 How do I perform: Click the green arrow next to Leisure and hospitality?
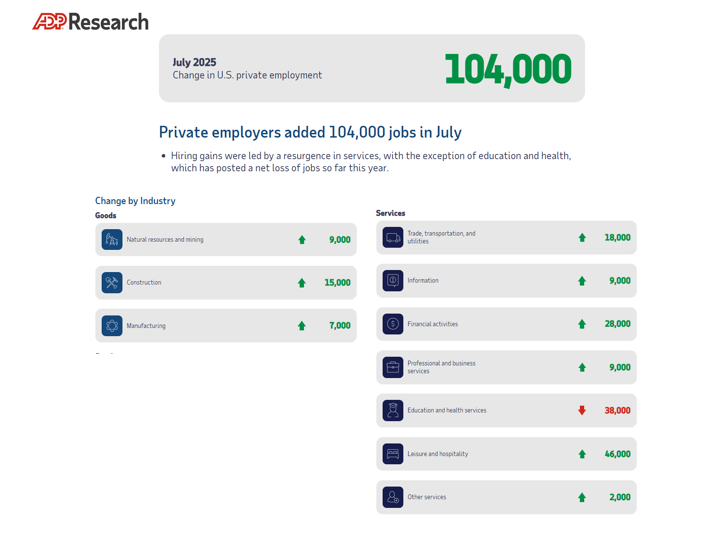click(582, 454)
